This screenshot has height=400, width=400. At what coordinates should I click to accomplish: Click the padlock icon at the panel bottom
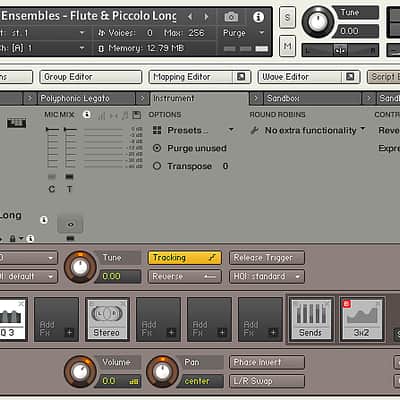pos(13,238)
